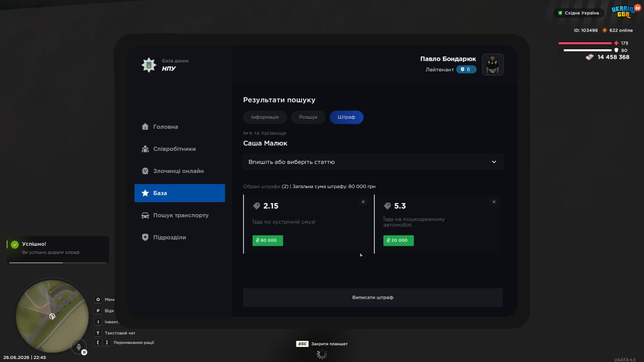The height and width of the screenshot is (362, 644).
Task: Open Злочинці онлайн section
Action: pos(180,171)
